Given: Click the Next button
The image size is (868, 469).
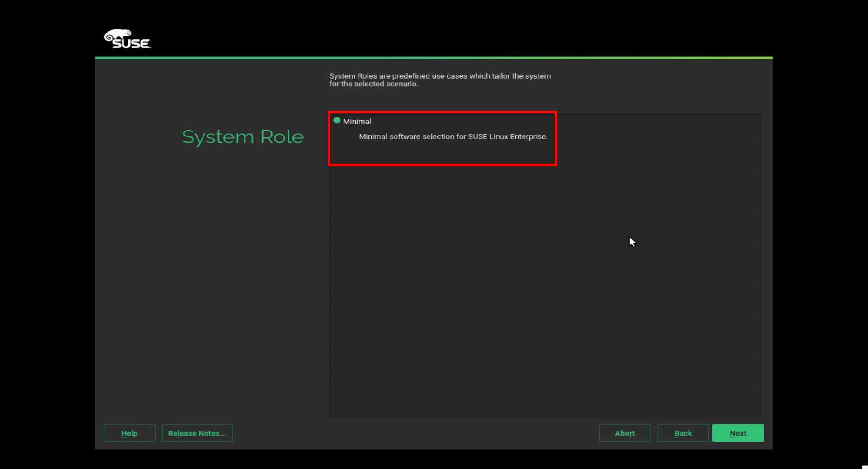Looking at the screenshot, I should tap(738, 433).
